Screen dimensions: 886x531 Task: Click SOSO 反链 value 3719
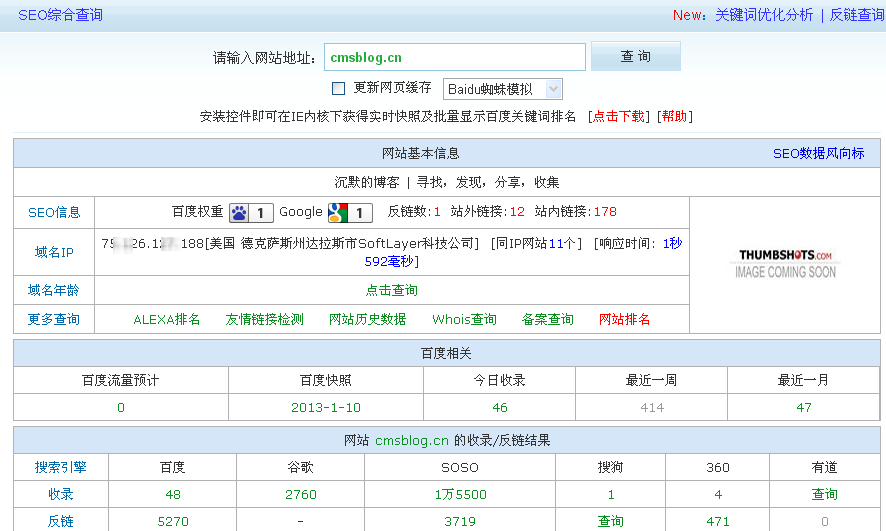(x=460, y=521)
